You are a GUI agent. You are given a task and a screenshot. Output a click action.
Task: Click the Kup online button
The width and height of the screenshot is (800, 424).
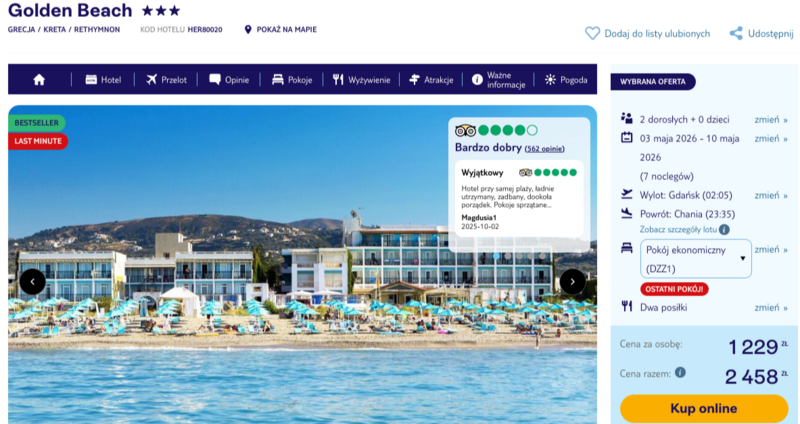point(704,409)
